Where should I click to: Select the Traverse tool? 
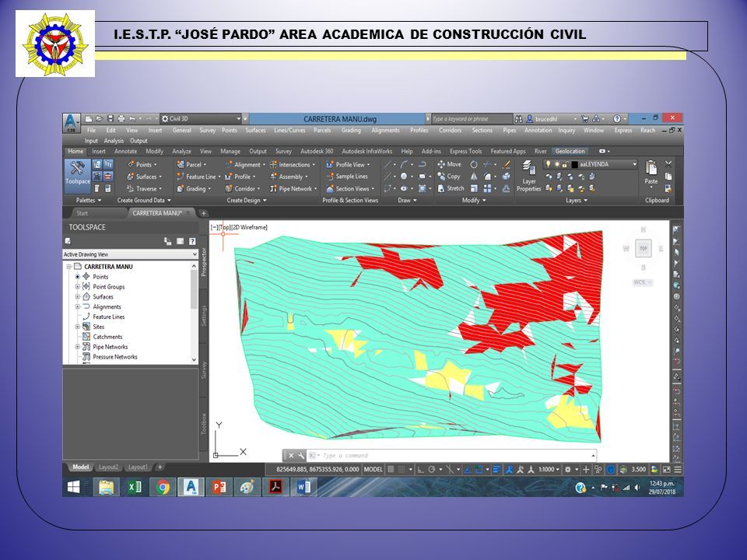(145, 188)
